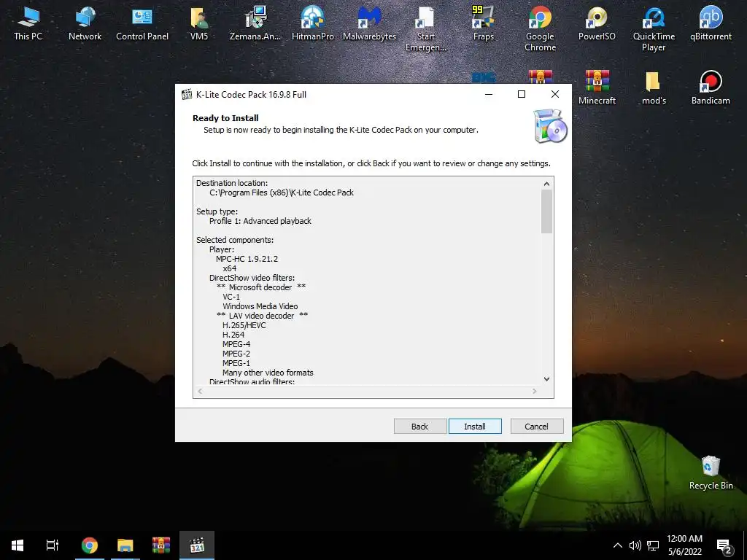Click 'Ready to Install' heading
This screenshot has height=560, width=747.
tap(225, 118)
